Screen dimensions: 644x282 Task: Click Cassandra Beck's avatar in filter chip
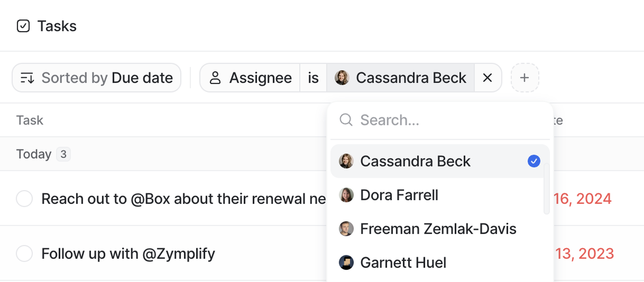(342, 78)
